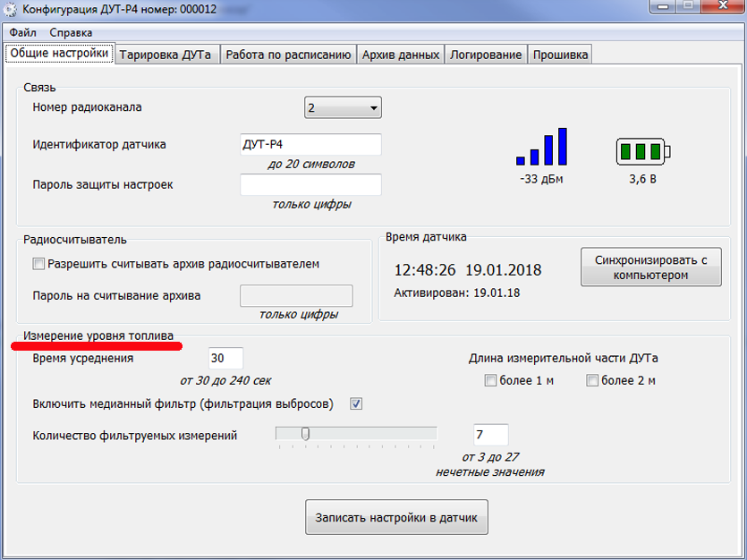Tick the 'более 2 м' checkbox
This screenshot has width=747, height=560.
point(592,380)
